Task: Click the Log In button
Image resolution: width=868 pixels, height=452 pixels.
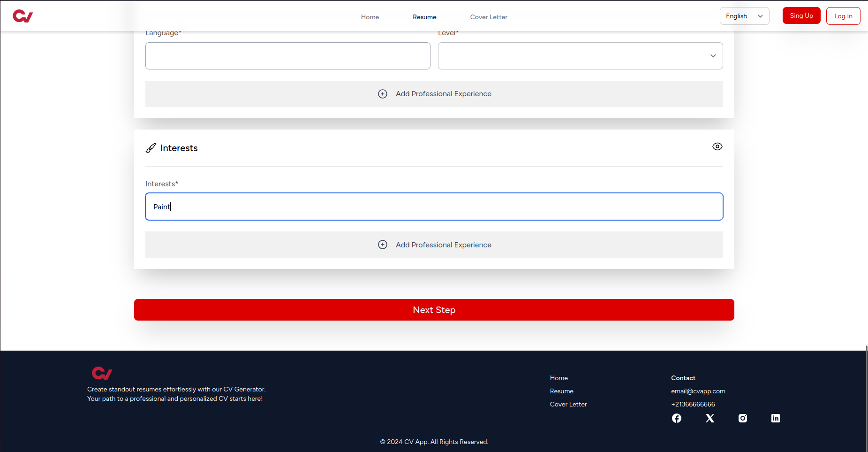Action: [843, 16]
